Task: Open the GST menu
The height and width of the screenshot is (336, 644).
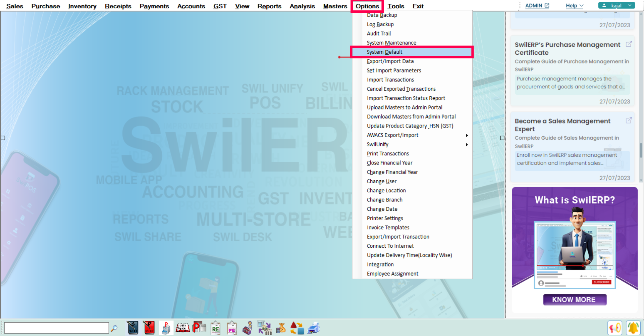Action: click(220, 6)
